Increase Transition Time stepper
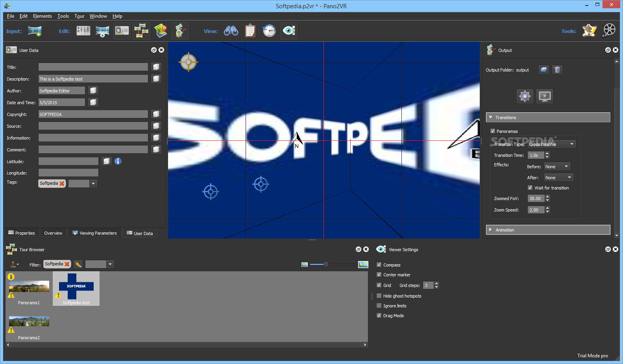Viewport: 623px width, 364px height. tap(547, 154)
